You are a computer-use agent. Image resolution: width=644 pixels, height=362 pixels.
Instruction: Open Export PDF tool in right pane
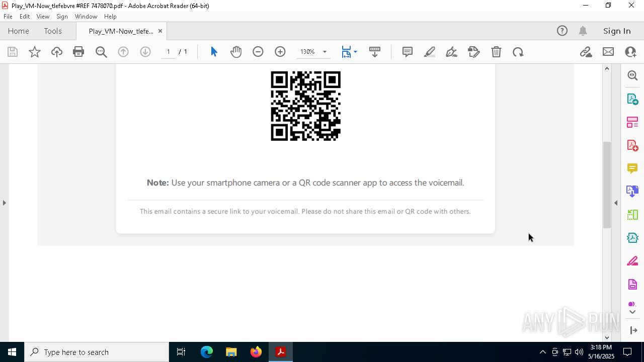tap(632, 99)
